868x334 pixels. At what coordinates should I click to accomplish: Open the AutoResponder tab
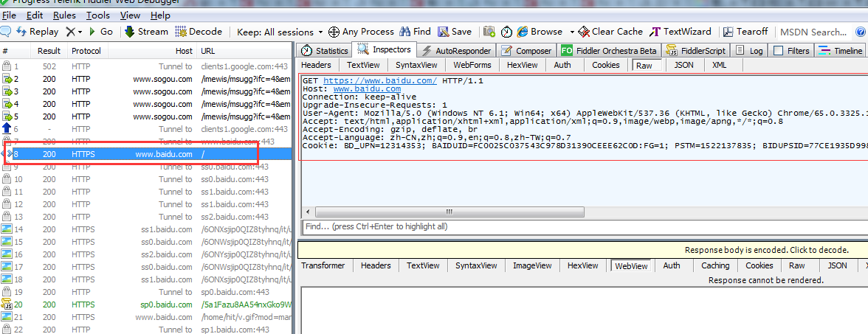click(x=456, y=50)
